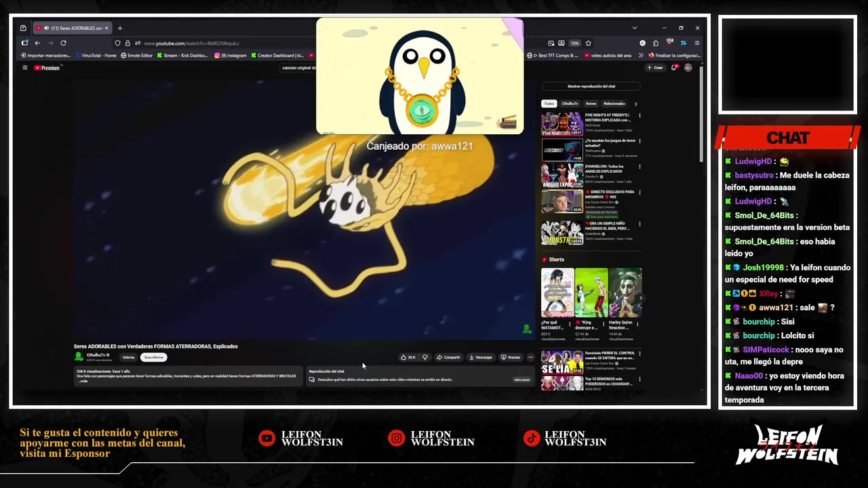
Task: Click the arrow to show more filter chips
Action: pos(635,104)
